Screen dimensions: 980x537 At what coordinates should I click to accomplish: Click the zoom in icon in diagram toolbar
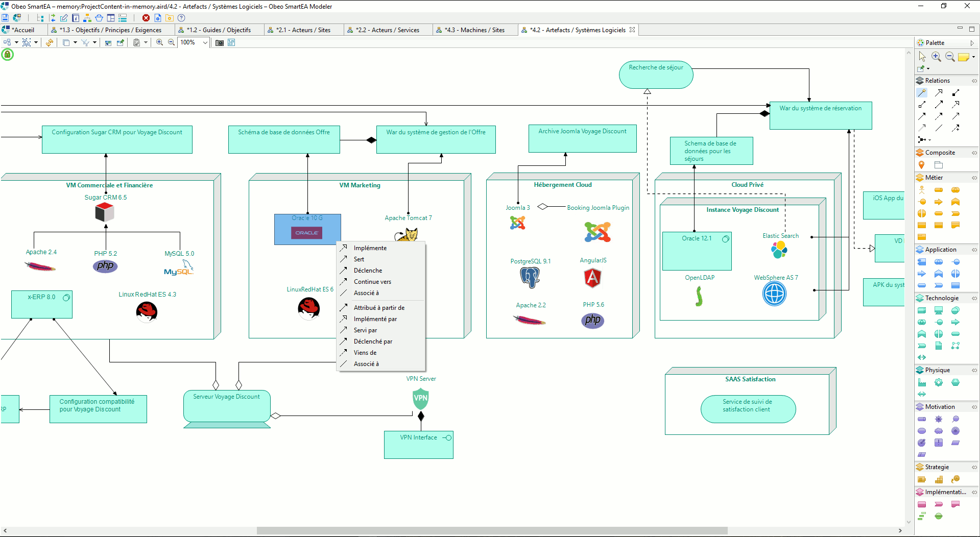[x=160, y=42]
